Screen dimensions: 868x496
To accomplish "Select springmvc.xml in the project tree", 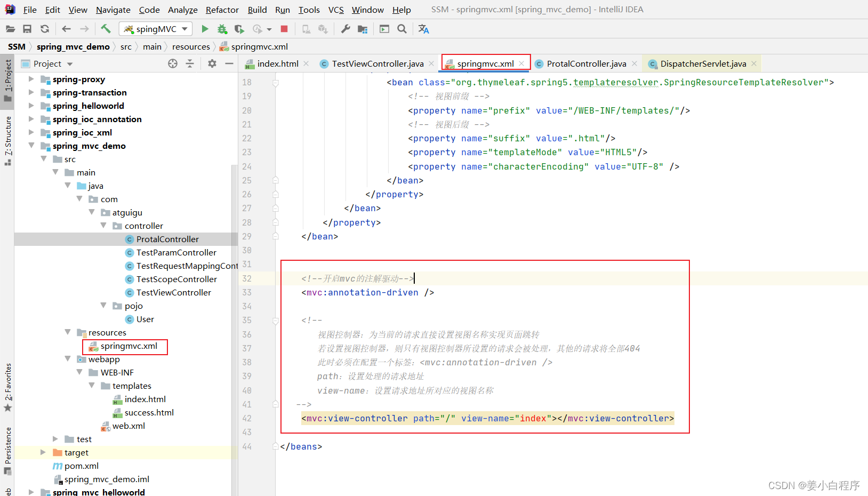I will [128, 346].
